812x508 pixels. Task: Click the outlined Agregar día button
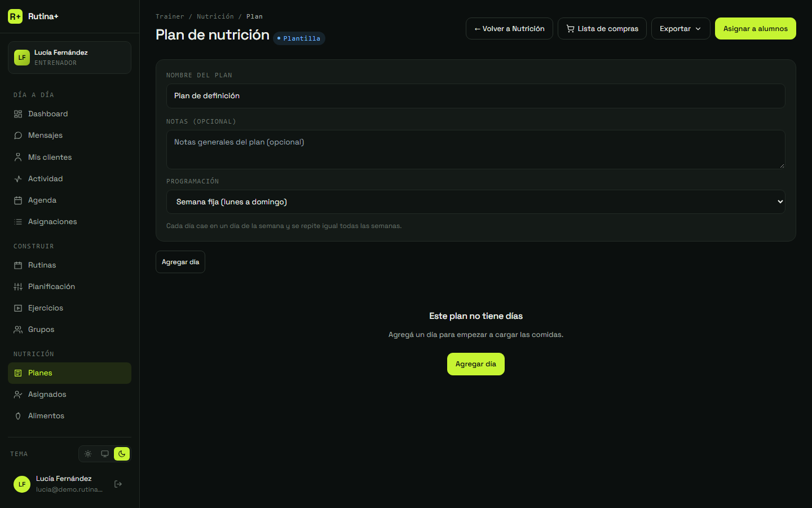pyautogui.click(x=180, y=262)
